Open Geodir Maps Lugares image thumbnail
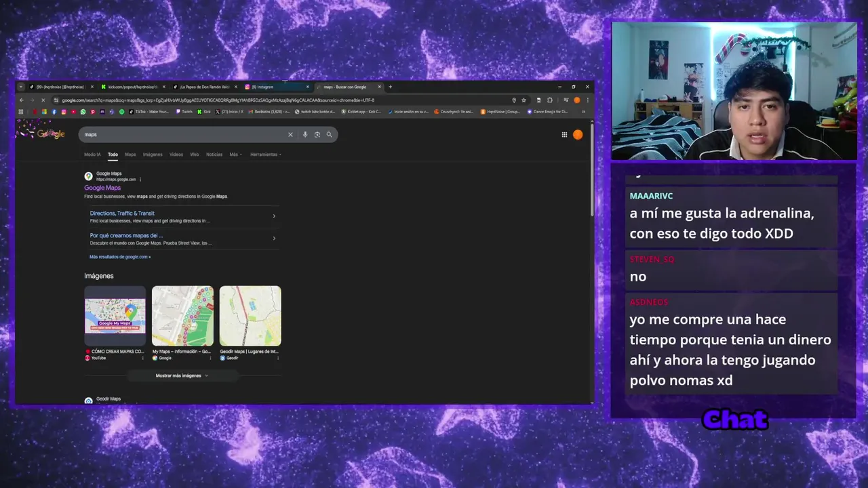Screen dimensions: 868x488 pos(250,316)
